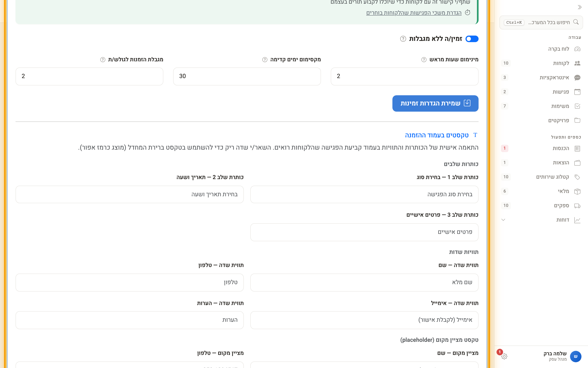Click step 2 title field בחירת תאריך ושעה
The width and height of the screenshot is (588, 368).
129,194
